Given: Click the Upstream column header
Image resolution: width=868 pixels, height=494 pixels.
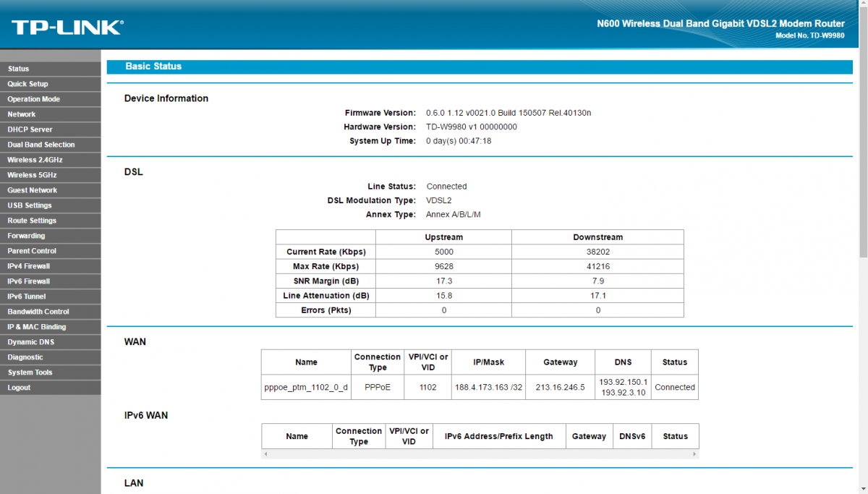Looking at the screenshot, I should pos(444,237).
